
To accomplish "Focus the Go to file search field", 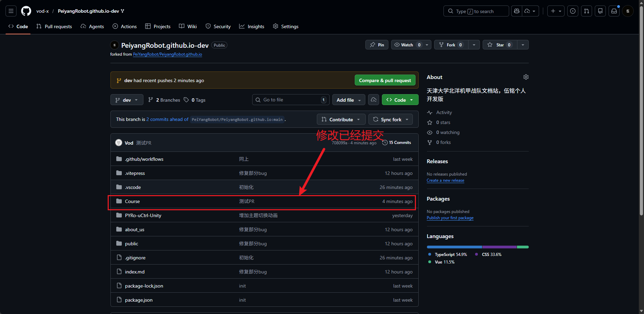I will (291, 100).
